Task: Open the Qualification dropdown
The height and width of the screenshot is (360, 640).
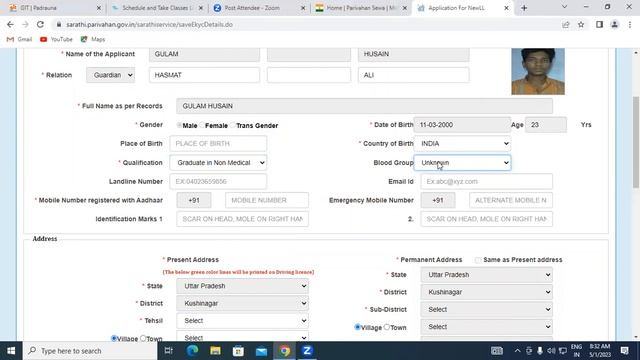Action: [218, 162]
